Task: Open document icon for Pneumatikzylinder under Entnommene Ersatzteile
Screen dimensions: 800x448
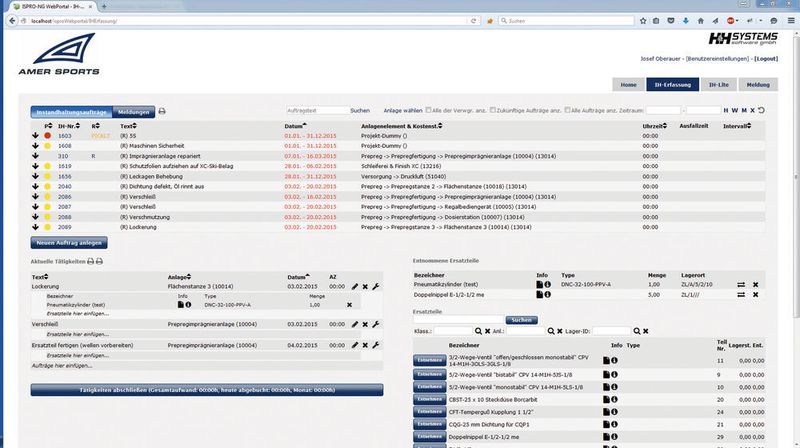Action: (539, 284)
